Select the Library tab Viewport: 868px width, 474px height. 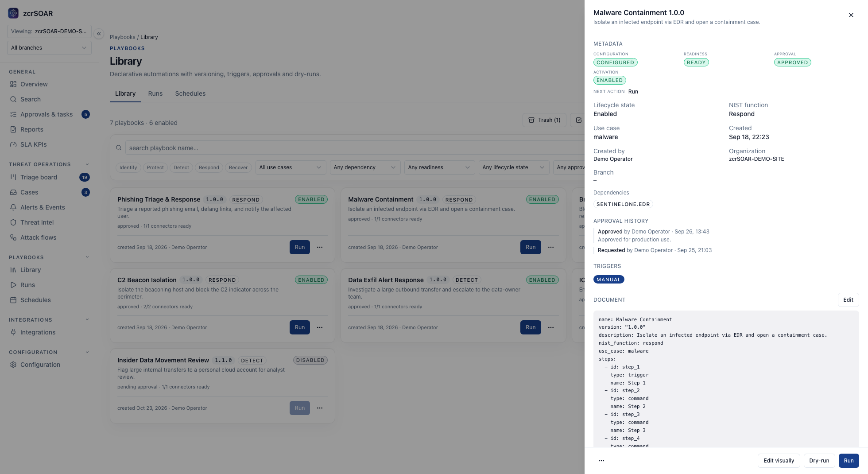[125, 93]
